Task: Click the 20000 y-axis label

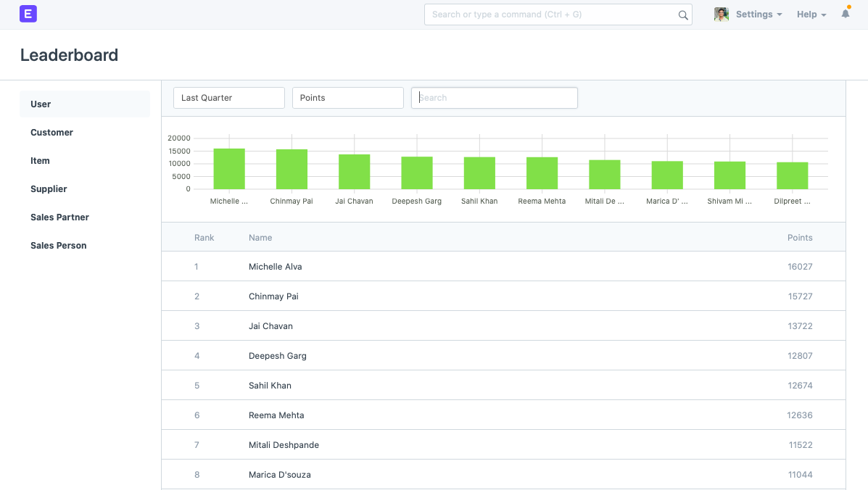Action: (179, 138)
